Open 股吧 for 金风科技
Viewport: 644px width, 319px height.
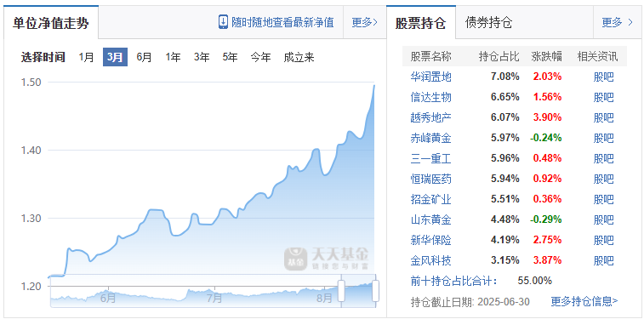604,260
